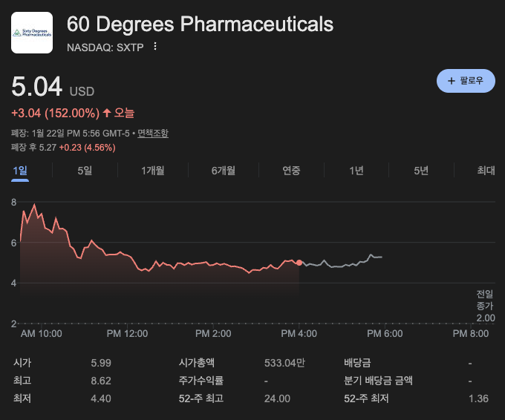Switch to the 5일 chart tab
505x420 pixels.
coord(85,170)
